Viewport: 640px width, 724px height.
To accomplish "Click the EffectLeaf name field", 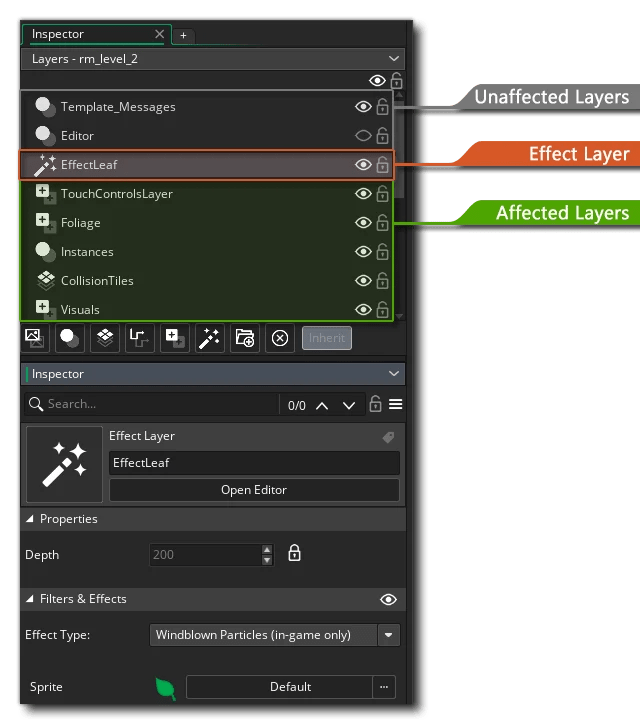I will [x=254, y=463].
